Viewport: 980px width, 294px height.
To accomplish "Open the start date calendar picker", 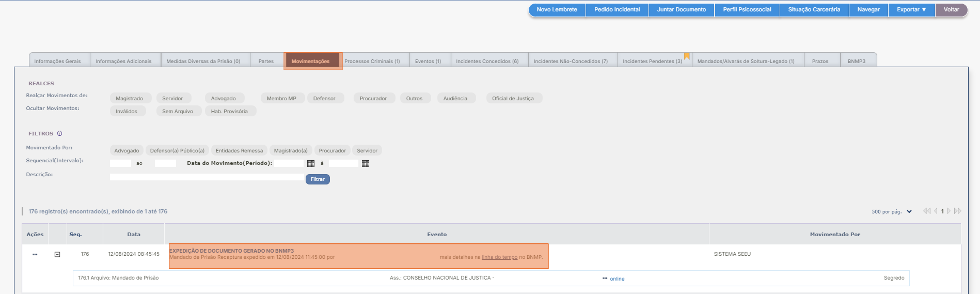I will (x=310, y=163).
